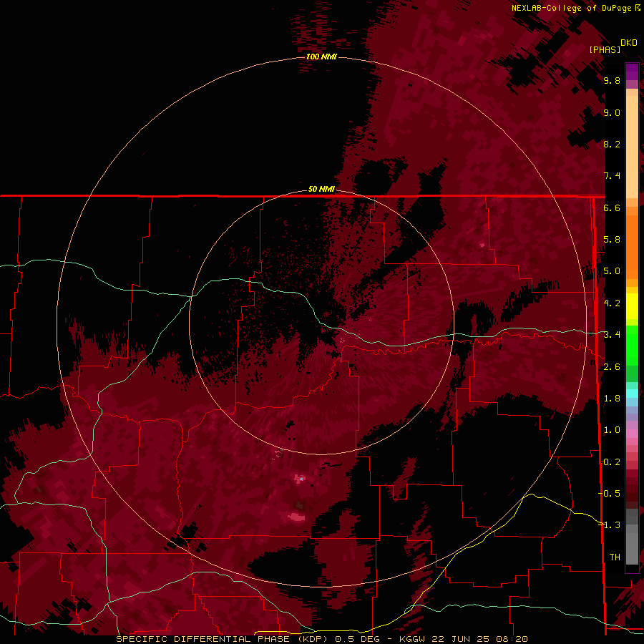644x644 pixels.
Task: Click the 4.2 value on the color scale
Action: [612, 303]
